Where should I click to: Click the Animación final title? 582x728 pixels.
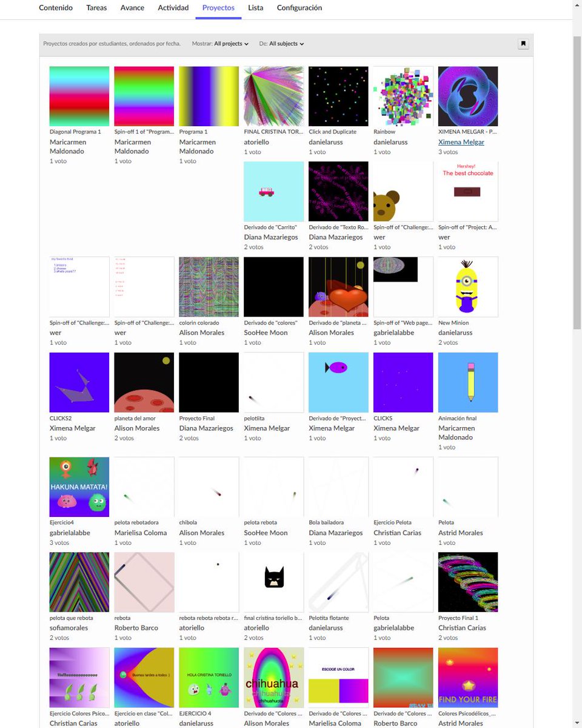click(458, 418)
